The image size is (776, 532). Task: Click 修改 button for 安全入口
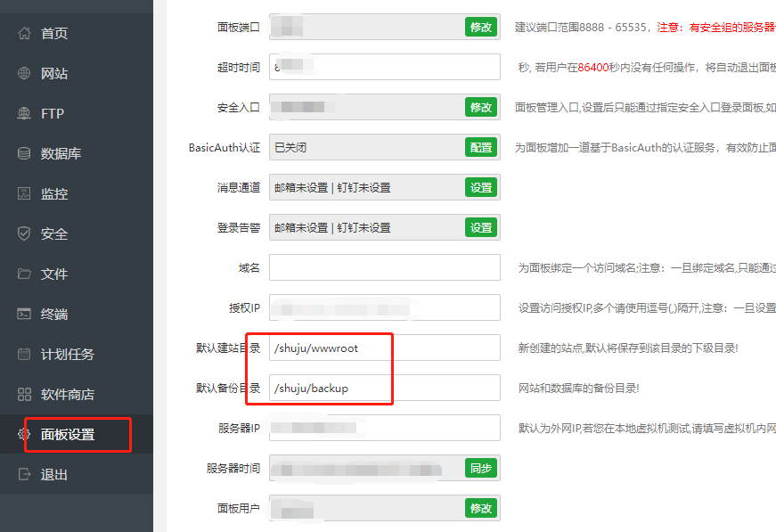pos(480,107)
